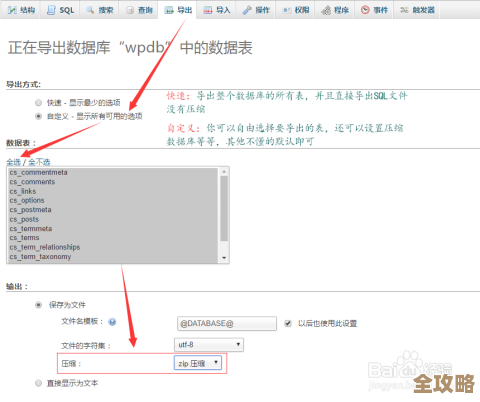Select cs_commentmeta in the table list
480x402 pixels.
(113, 173)
